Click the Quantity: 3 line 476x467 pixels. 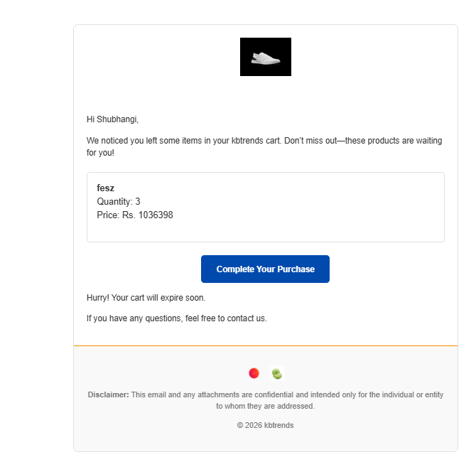point(119,202)
